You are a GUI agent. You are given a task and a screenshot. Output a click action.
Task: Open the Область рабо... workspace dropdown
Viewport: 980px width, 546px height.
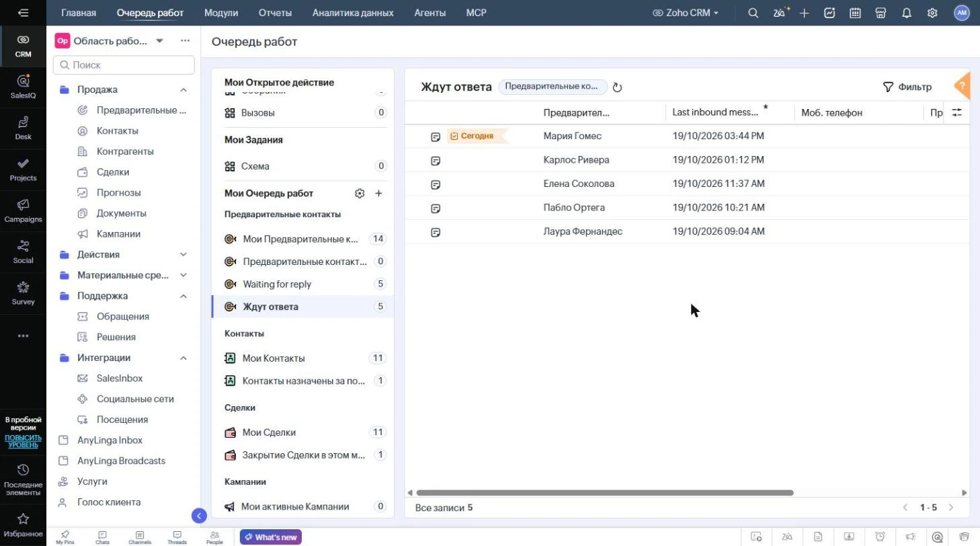click(x=159, y=41)
